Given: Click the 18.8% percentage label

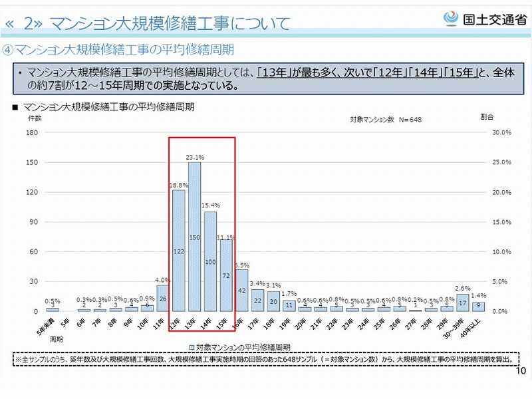Looking at the screenshot, I should click(x=179, y=186).
